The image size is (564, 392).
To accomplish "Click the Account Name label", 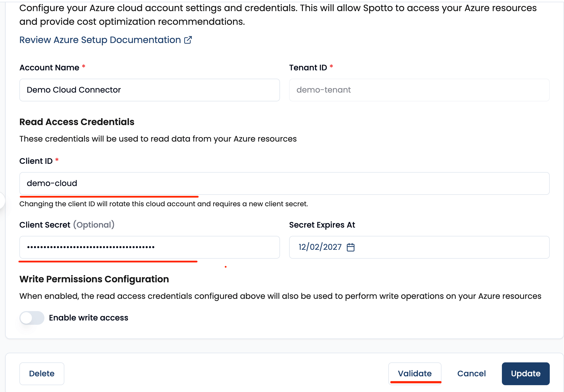I will (x=49, y=68).
